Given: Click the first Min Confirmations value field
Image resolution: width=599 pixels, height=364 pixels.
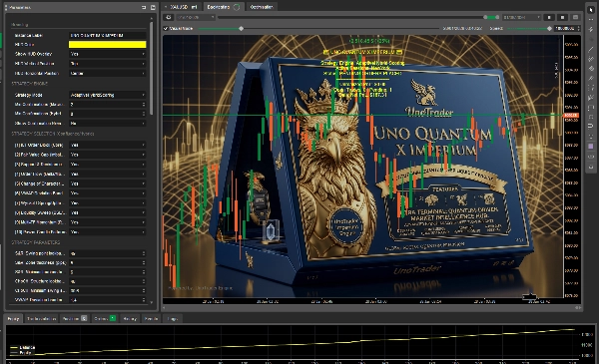Looking at the screenshot, I should click(x=108, y=104).
